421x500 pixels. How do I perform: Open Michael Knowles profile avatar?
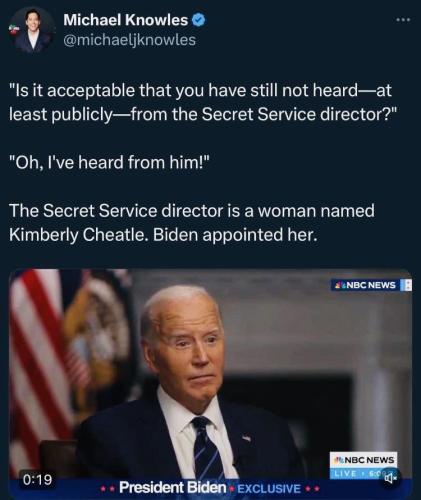click(x=32, y=30)
